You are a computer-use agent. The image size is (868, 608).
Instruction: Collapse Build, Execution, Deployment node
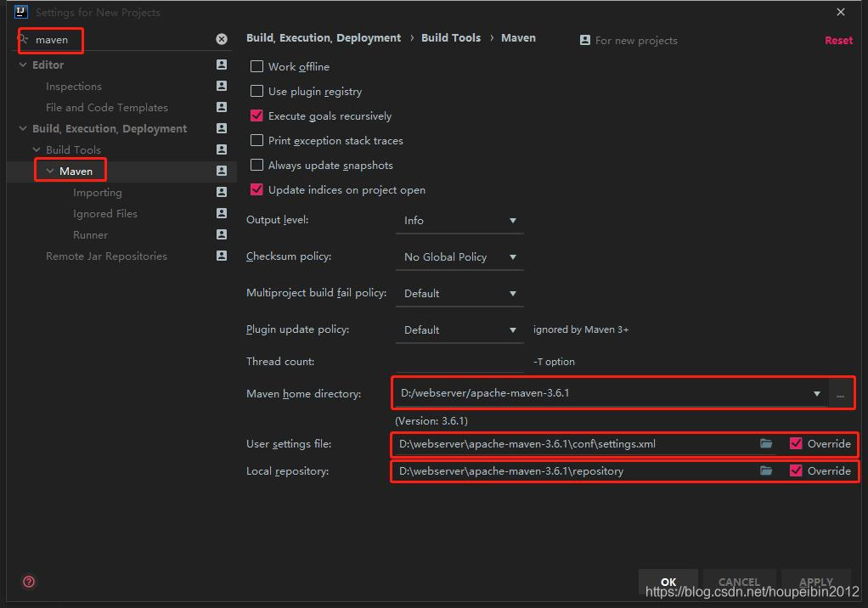point(23,128)
